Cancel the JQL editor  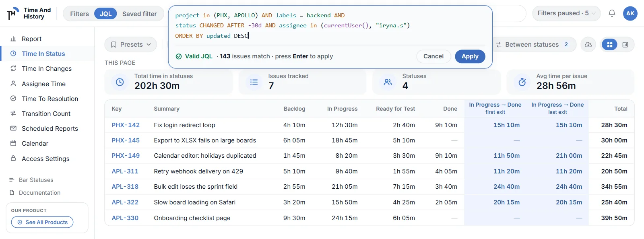click(x=433, y=56)
